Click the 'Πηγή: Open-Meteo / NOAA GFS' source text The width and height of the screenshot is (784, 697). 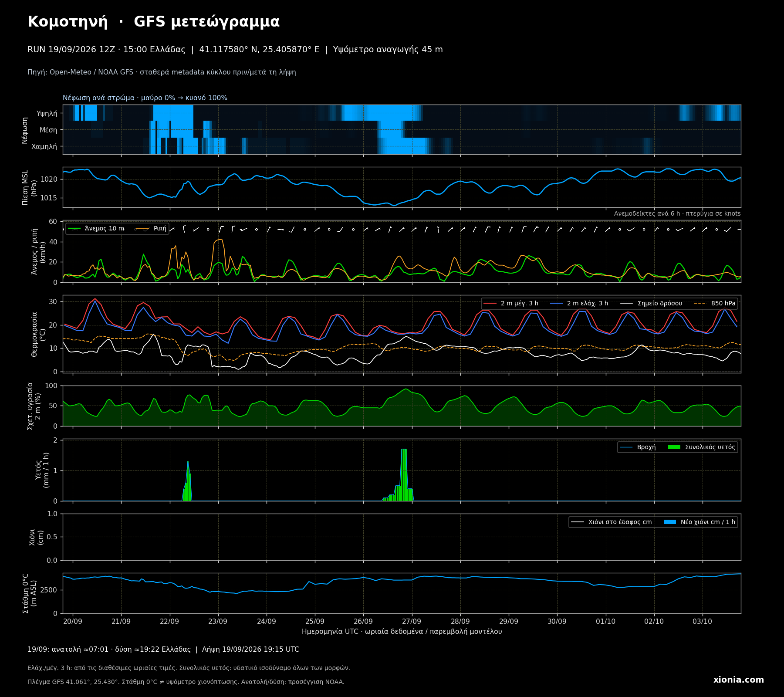[81, 72]
